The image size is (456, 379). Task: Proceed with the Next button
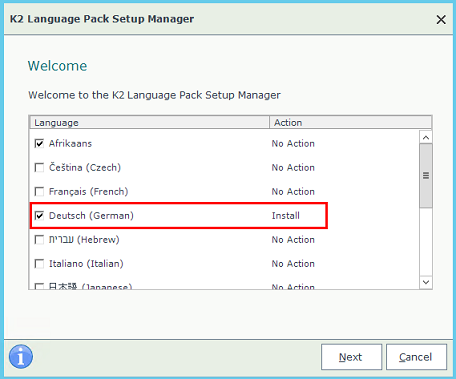click(351, 357)
